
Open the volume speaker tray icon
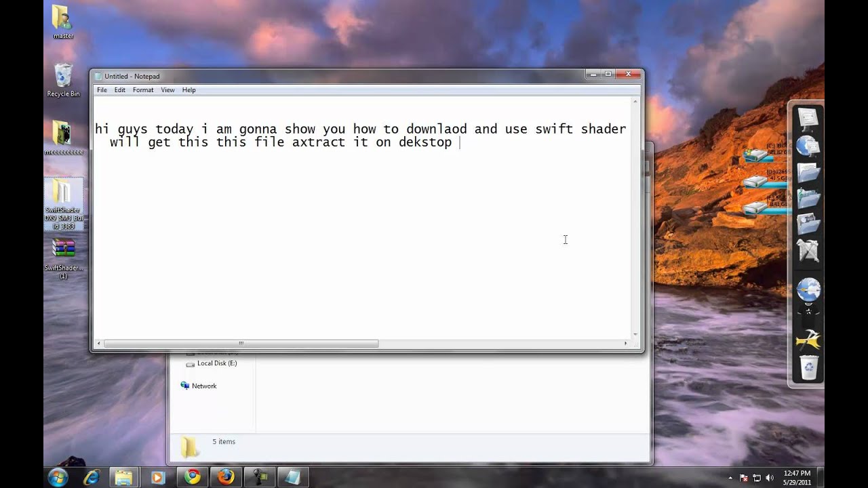(x=770, y=478)
